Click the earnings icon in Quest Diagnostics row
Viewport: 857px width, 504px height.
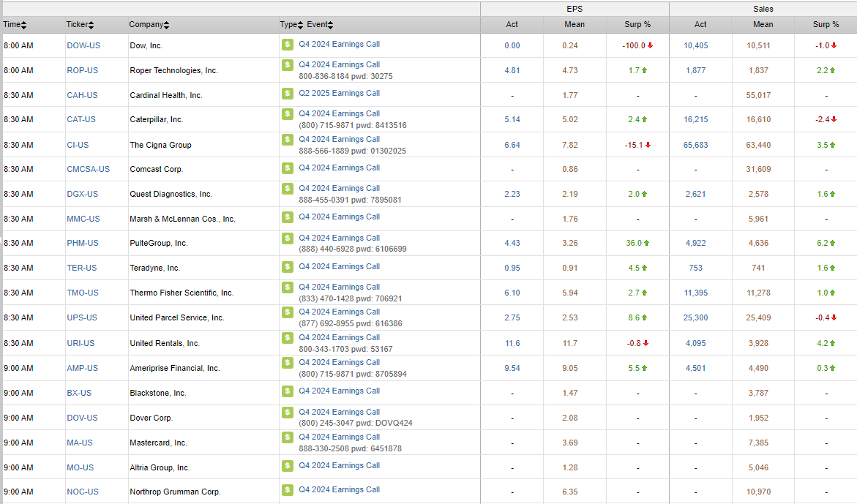click(x=288, y=189)
